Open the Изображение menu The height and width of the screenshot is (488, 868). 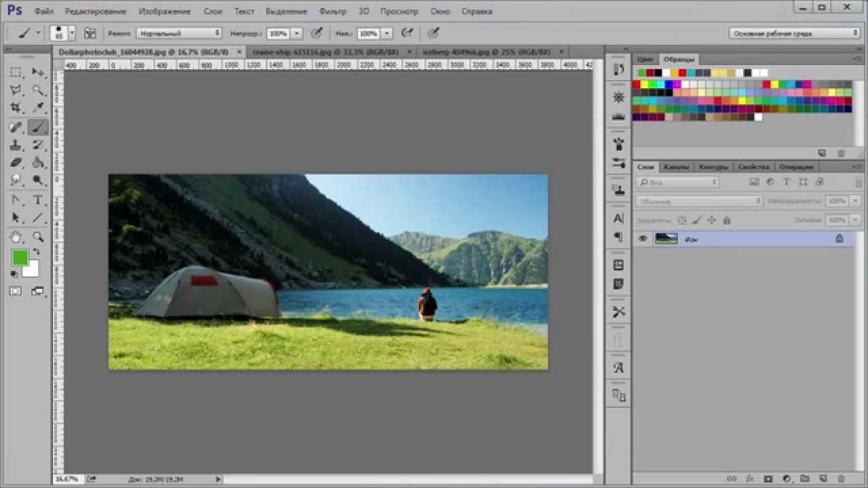click(166, 12)
